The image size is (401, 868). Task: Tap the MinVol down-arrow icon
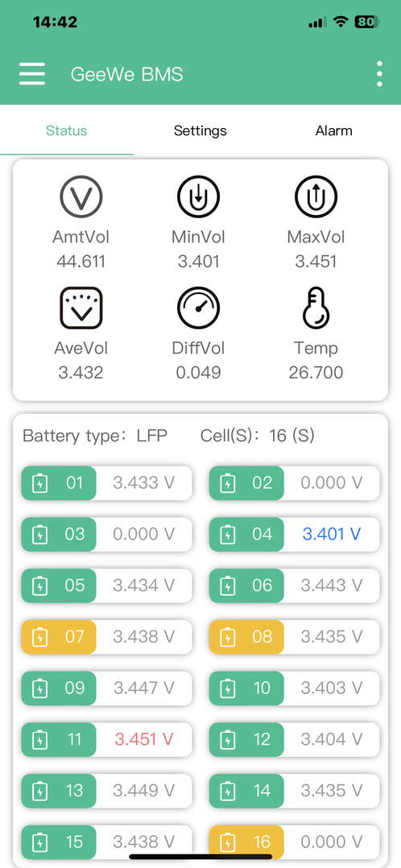[x=198, y=197]
